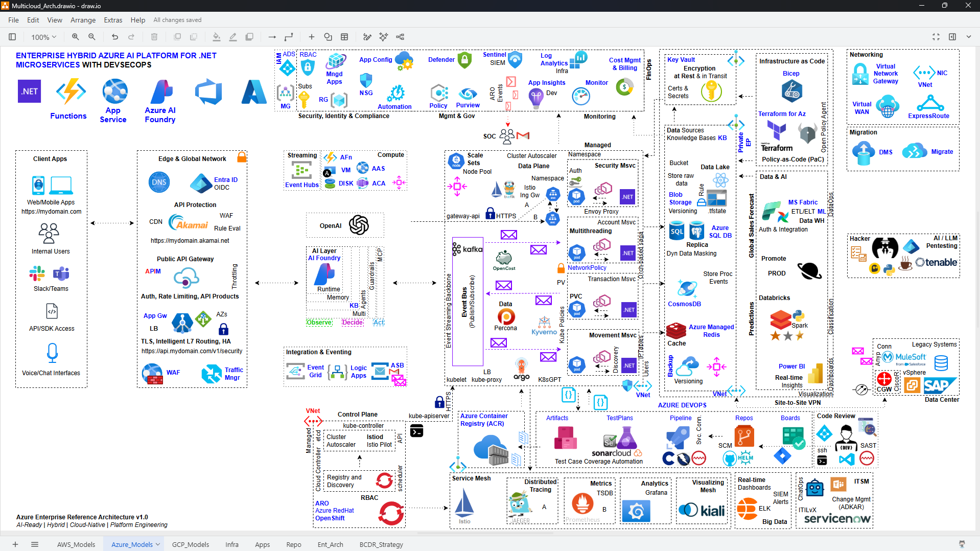This screenshot has width=980, height=551.
Task: Switch to the GCP_Models page tab
Action: tap(191, 544)
